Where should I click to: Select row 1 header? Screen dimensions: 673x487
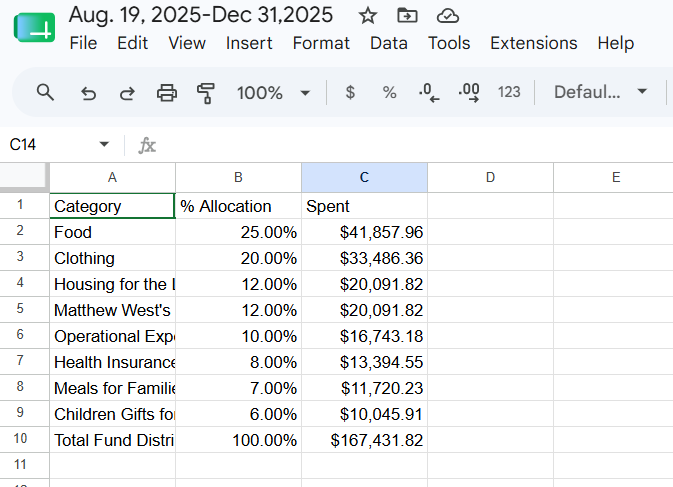24,206
